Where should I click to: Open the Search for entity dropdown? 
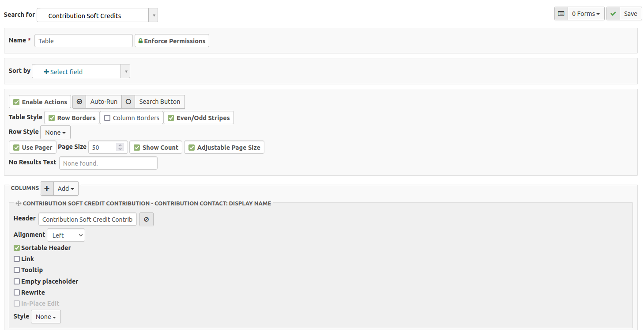pos(97,15)
